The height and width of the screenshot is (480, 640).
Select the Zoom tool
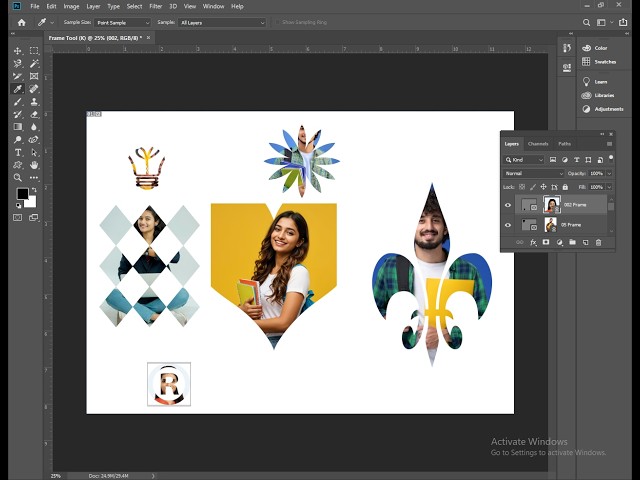18,178
